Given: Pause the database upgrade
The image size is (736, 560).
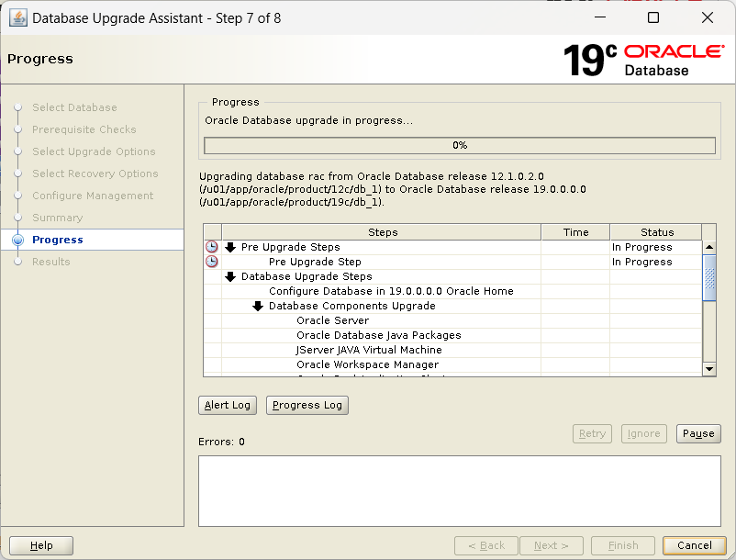Looking at the screenshot, I should click(698, 433).
